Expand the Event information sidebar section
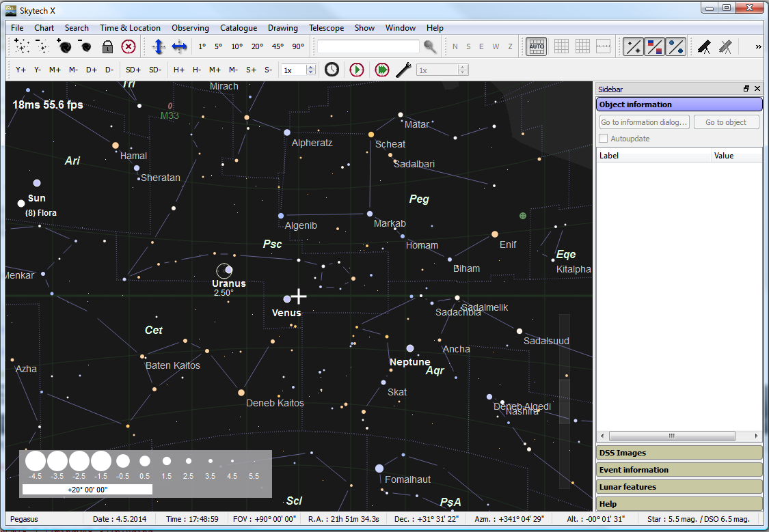Image resolution: width=769 pixels, height=532 pixels. (679, 470)
